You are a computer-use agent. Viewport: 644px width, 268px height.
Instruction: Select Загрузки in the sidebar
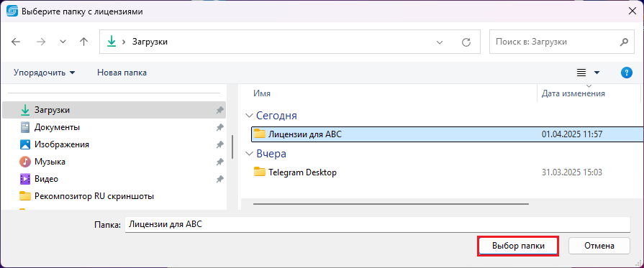click(x=114, y=110)
